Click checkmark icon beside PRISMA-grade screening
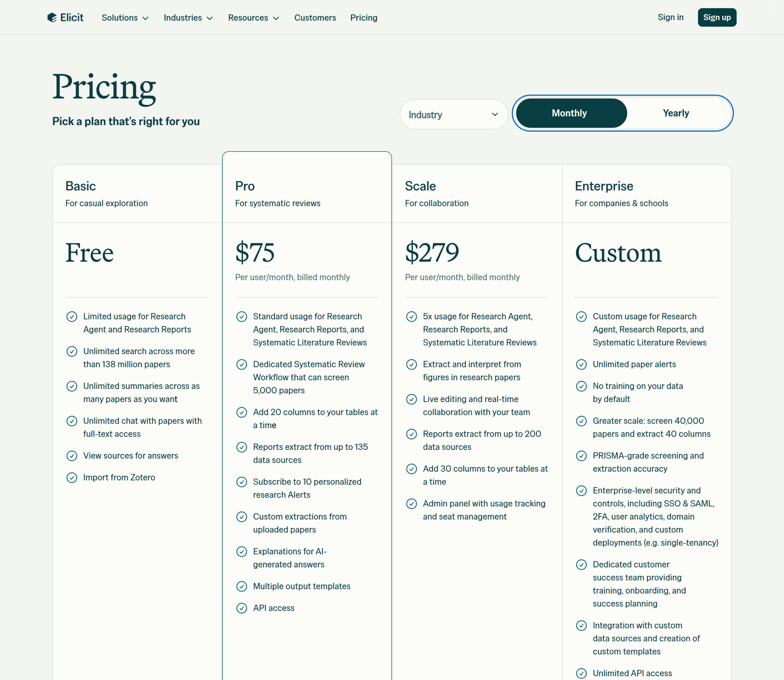Viewport: 784px width, 680px height. (581, 456)
